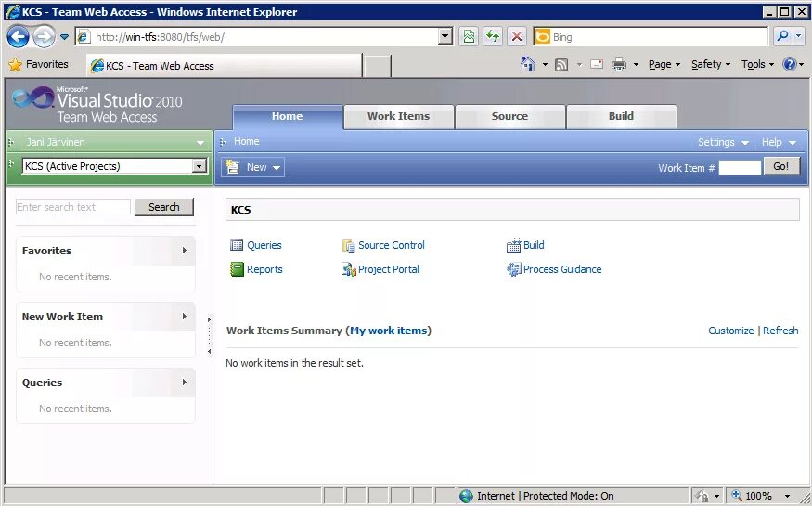This screenshot has height=506, width=812.
Task: Click the Bing search magnifier icon
Action: pos(782,36)
